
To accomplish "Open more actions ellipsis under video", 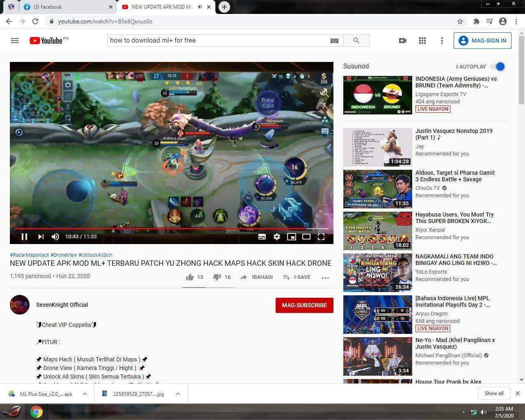I will pos(325,278).
